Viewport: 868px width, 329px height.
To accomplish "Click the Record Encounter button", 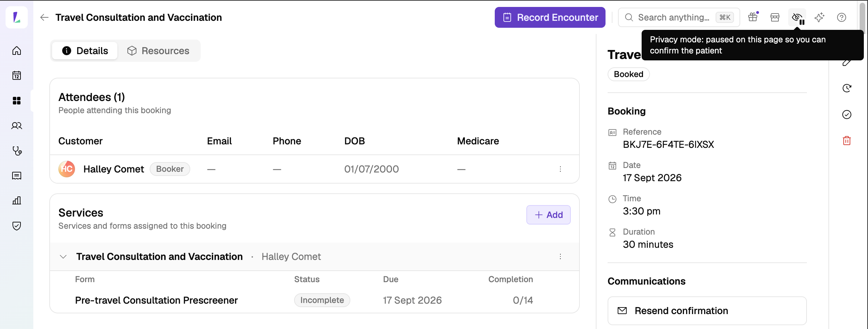I will [x=550, y=17].
